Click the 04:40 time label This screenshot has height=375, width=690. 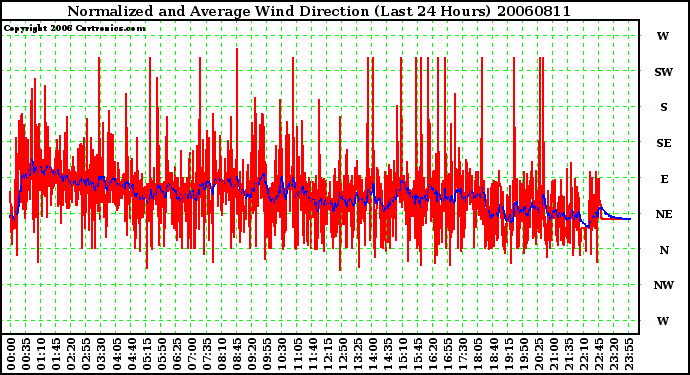pos(131,354)
